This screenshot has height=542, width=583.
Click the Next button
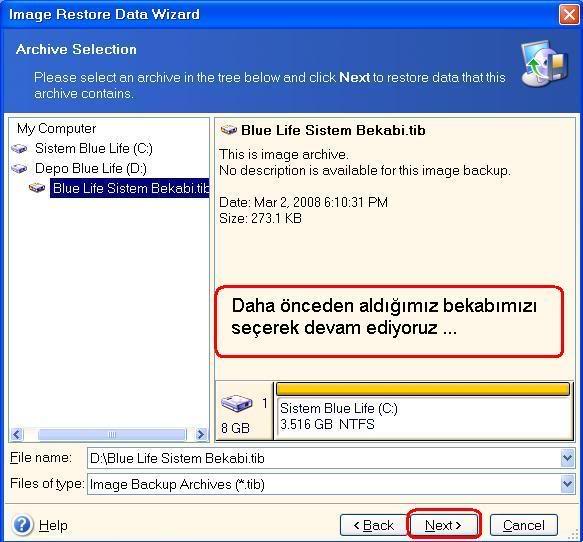click(443, 525)
